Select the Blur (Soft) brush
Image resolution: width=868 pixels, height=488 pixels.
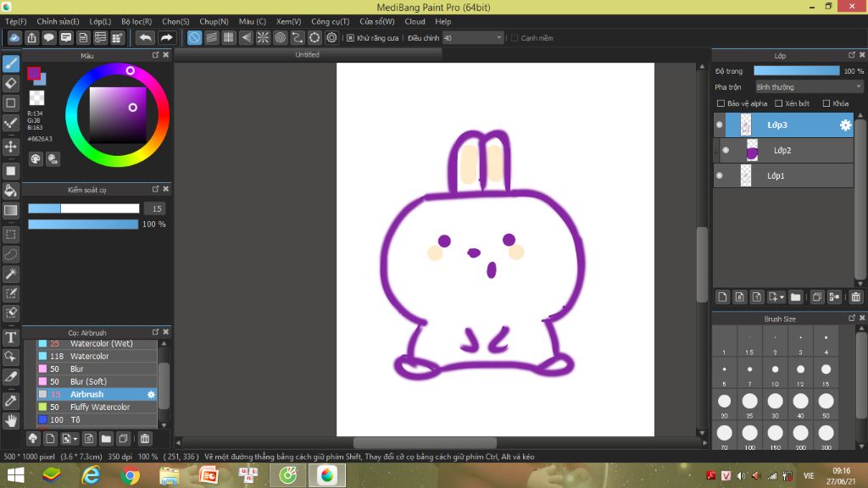(x=97, y=382)
